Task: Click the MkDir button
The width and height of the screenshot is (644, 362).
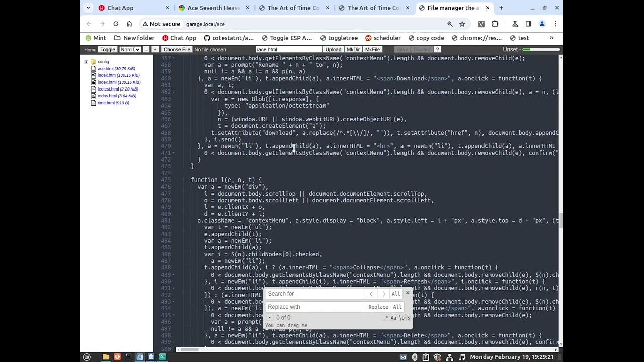Action: click(353, 50)
